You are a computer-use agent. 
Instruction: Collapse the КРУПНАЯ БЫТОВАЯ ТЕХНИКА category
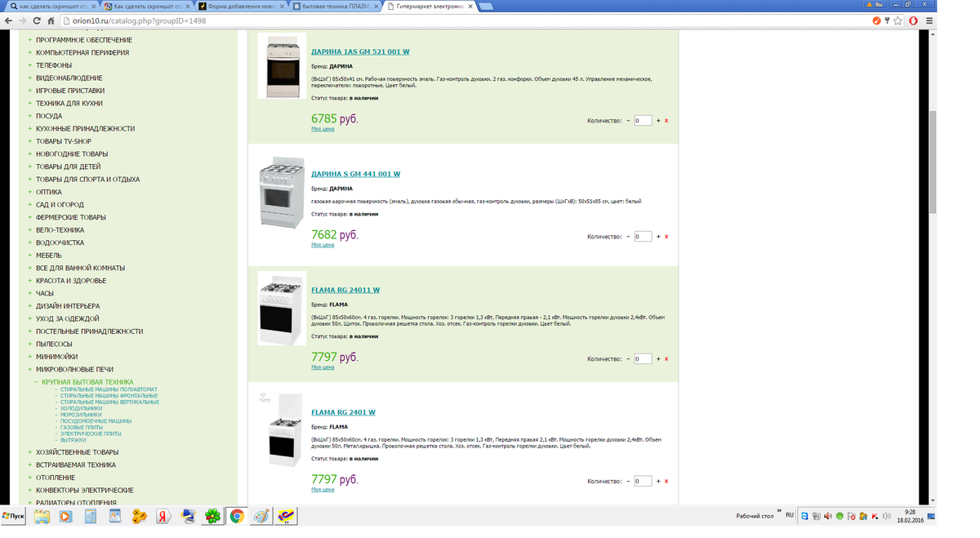click(x=36, y=382)
